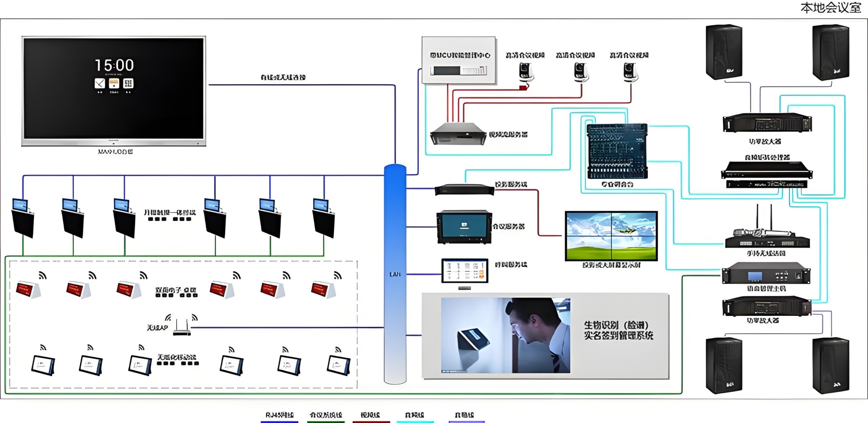Click the video wall splicing display thumbnail

tap(611, 235)
